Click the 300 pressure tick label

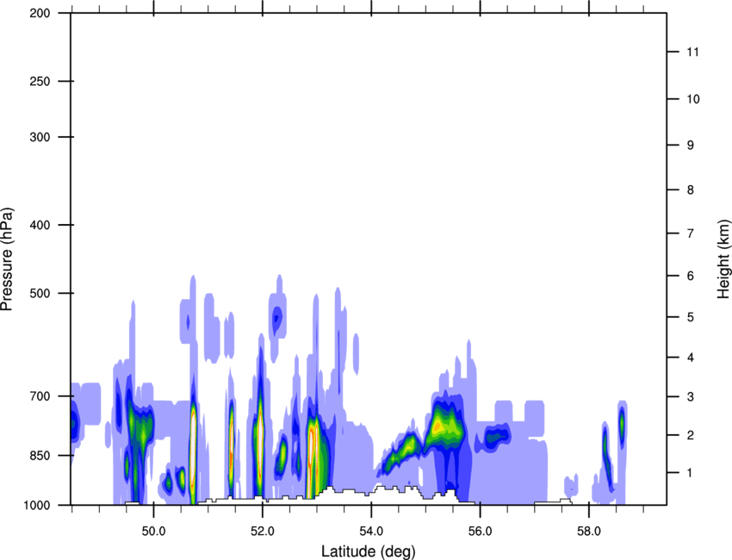[x=40, y=137]
